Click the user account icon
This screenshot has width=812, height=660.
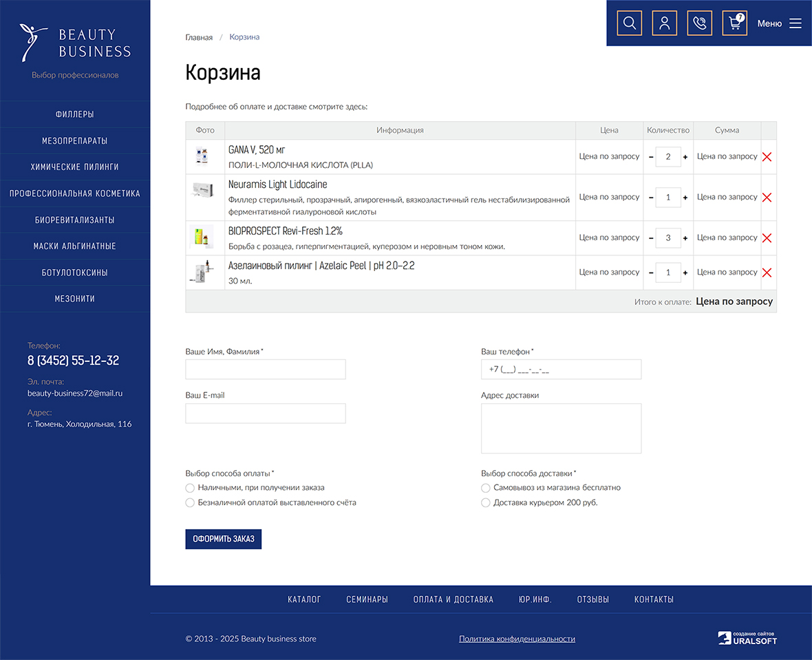(664, 23)
